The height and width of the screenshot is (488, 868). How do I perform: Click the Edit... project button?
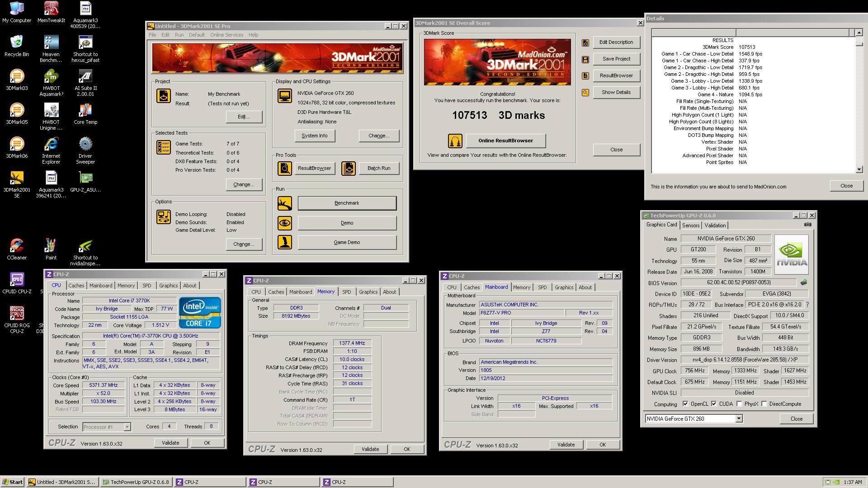[x=244, y=117]
